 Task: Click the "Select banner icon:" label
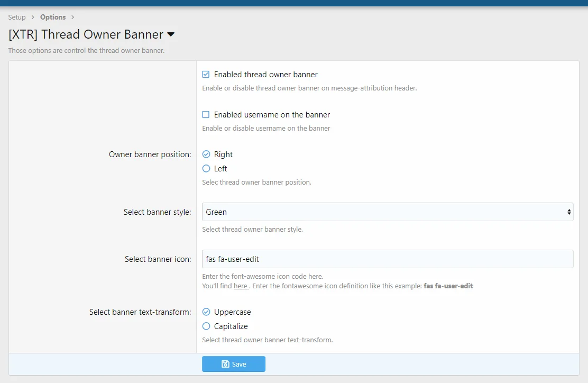[x=158, y=259]
